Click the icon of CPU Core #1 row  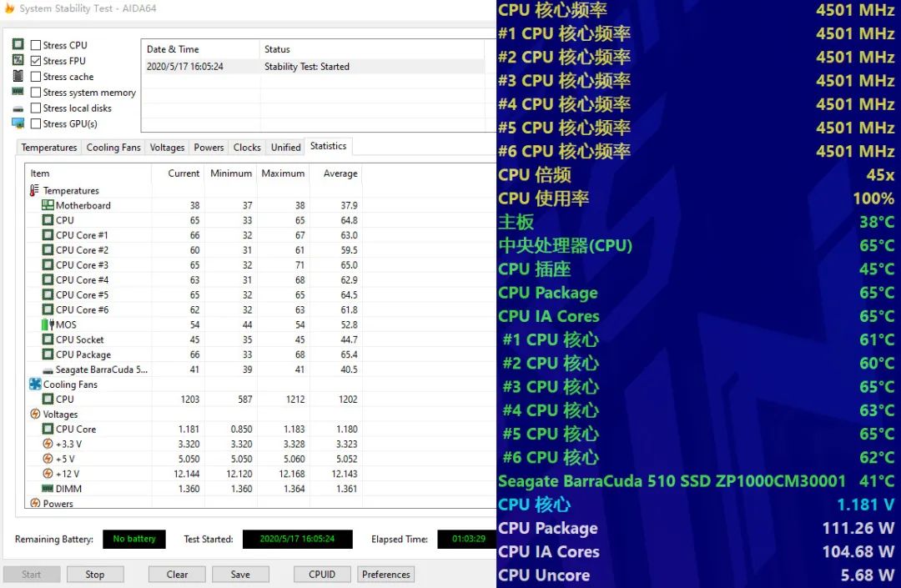tap(48, 235)
